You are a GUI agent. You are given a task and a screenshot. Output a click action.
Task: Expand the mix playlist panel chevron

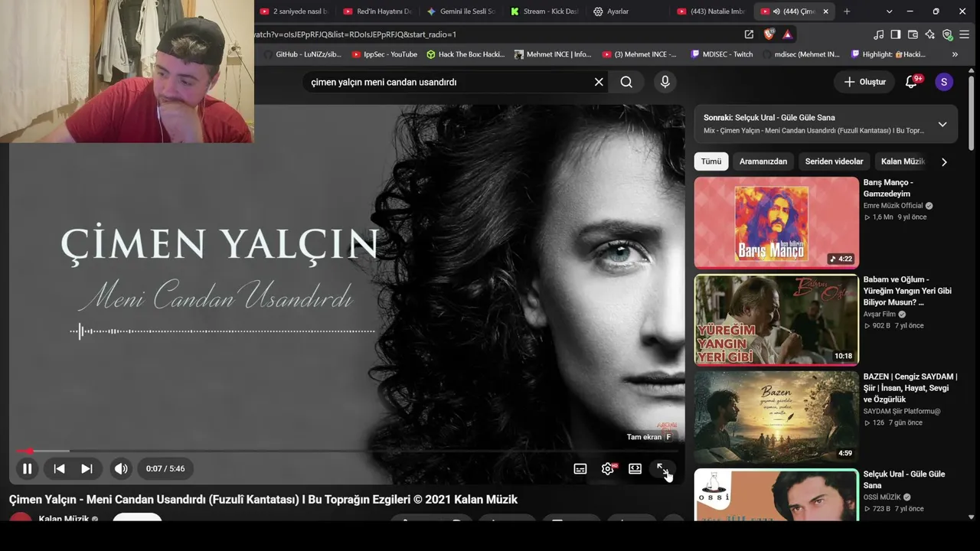pos(942,124)
